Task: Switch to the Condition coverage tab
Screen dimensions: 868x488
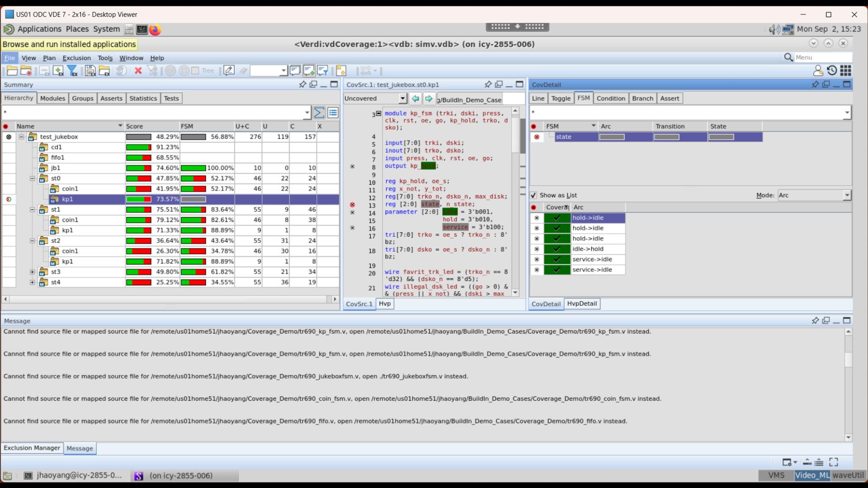Action: tap(611, 99)
